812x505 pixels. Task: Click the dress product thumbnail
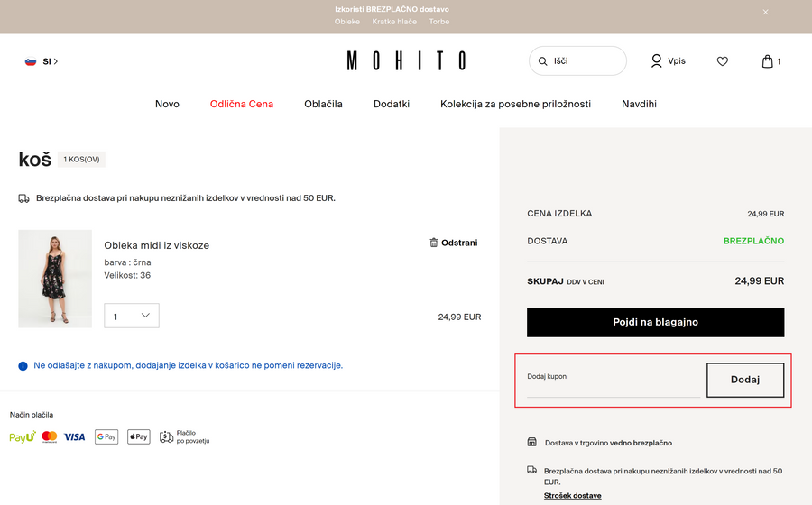[x=55, y=279]
